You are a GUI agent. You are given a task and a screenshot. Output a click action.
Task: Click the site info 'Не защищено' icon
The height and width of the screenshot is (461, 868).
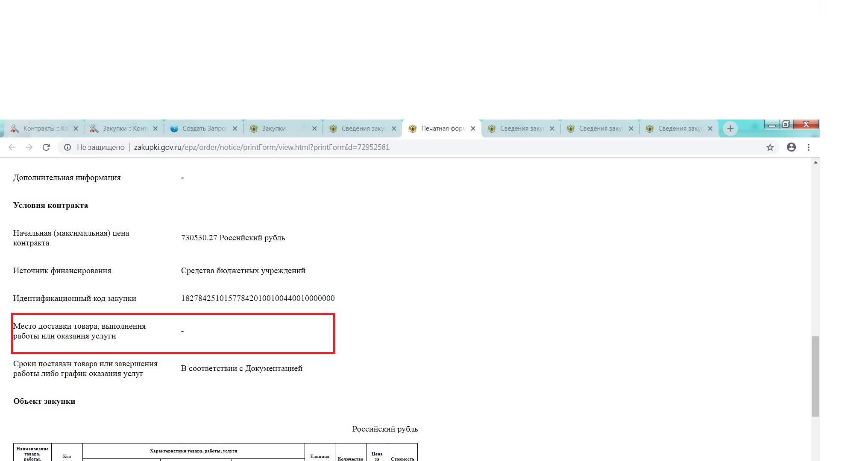[x=67, y=147]
